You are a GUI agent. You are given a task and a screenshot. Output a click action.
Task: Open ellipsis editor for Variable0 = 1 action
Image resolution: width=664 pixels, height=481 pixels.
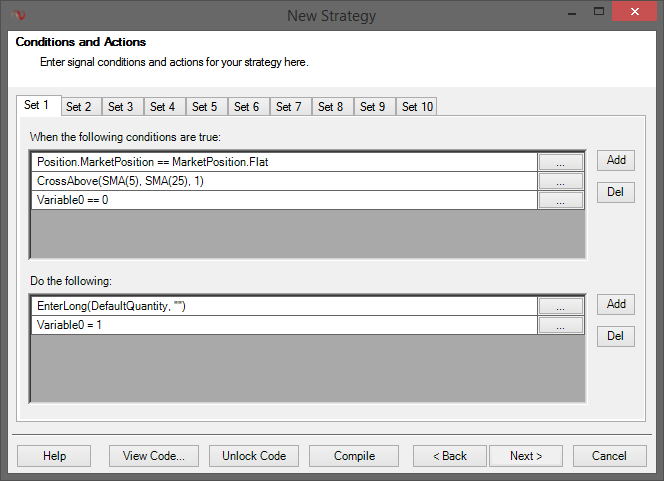tap(560, 325)
